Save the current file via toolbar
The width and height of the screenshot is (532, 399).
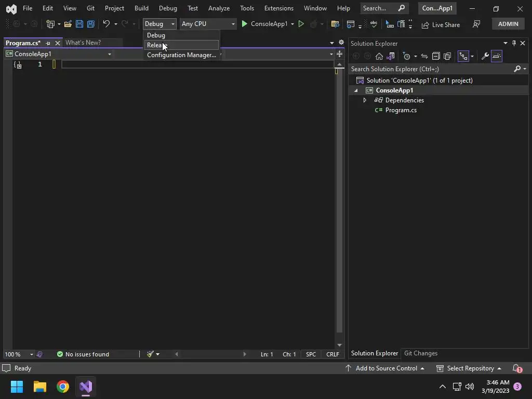point(79,24)
